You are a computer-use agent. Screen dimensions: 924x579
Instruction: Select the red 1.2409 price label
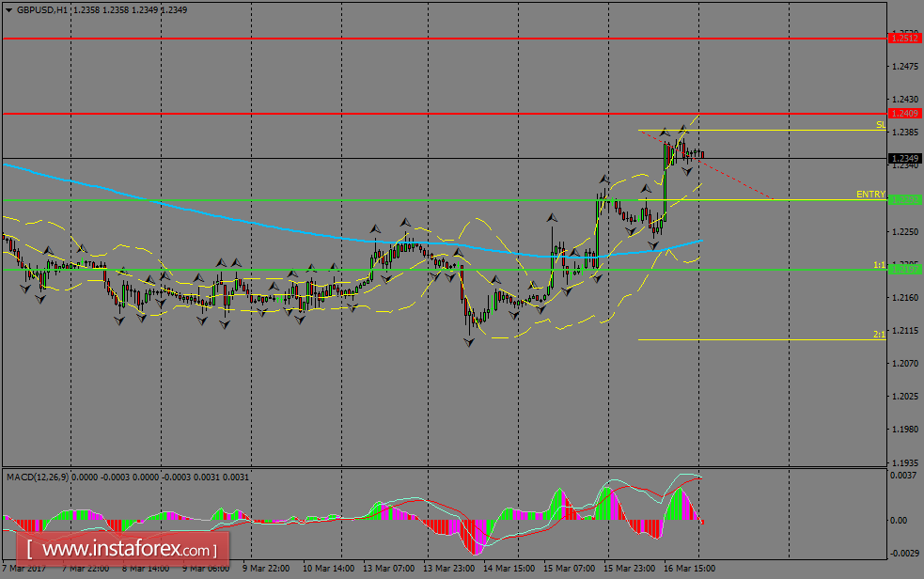pos(904,113)
